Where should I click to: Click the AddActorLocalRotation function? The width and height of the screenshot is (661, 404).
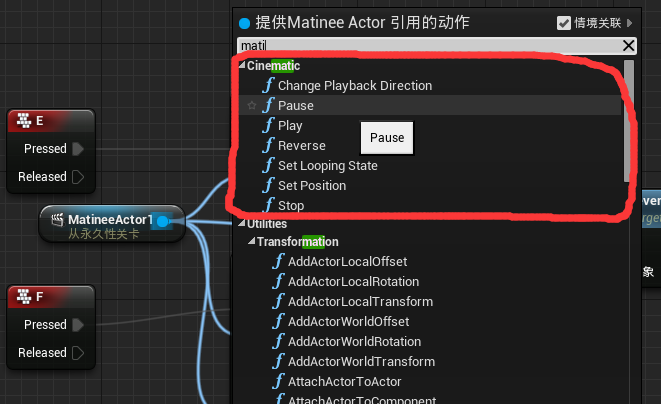(353, 282)
